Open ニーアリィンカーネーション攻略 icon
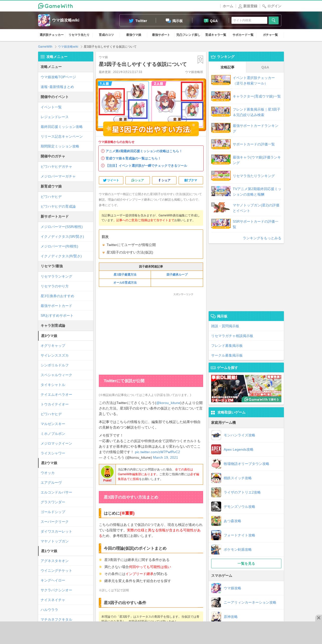The width and height of the screenshot is (322, 644). [216, 603]
